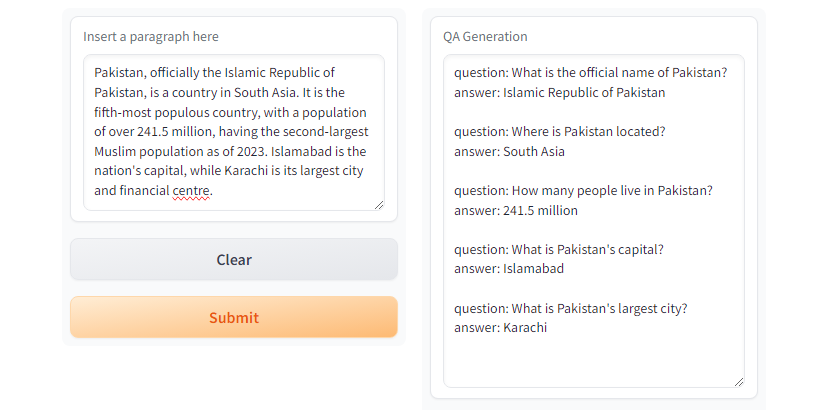Click the empty area below the Karachi answer
This screenshot has width=818, height=410.
pos(593,362)
